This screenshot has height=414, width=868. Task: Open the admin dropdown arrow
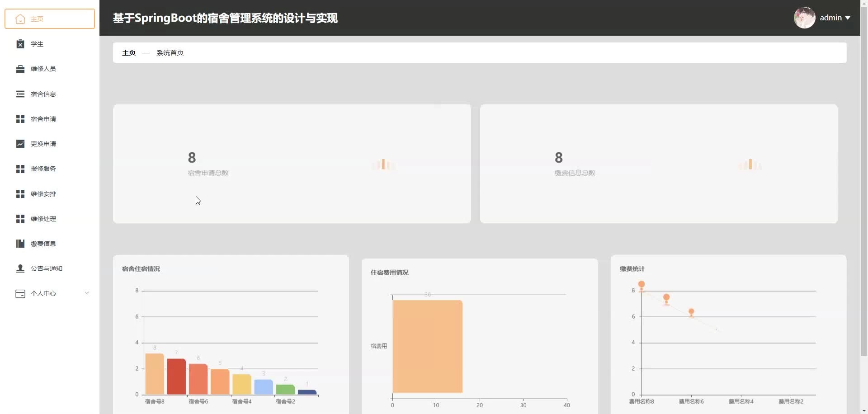point(848,18)
